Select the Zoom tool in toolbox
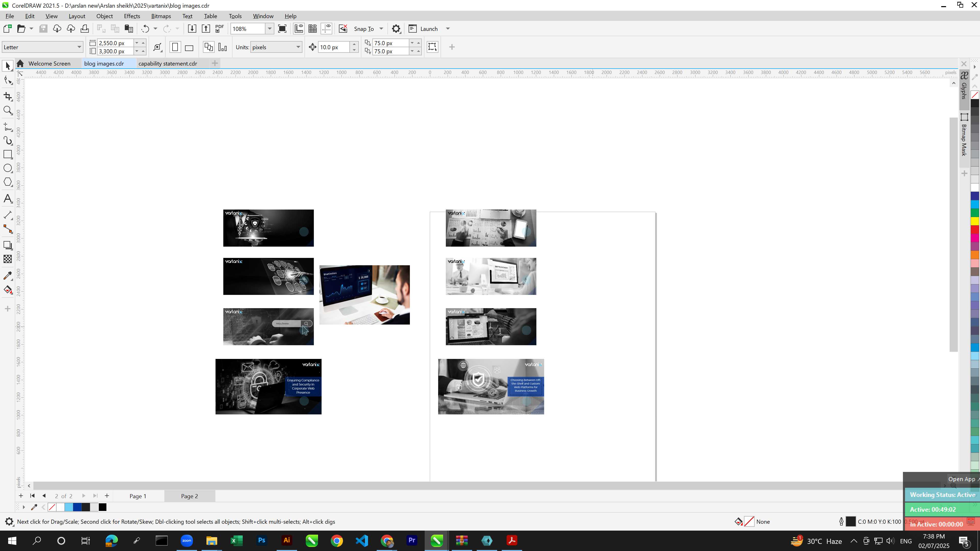This screenshot has width=980, height=551. pyautogui.click(x=8, y=110)
